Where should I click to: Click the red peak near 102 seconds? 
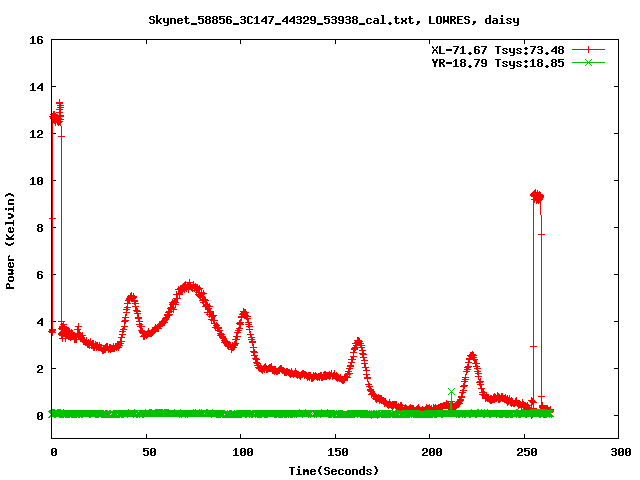[x=244, y=313]
